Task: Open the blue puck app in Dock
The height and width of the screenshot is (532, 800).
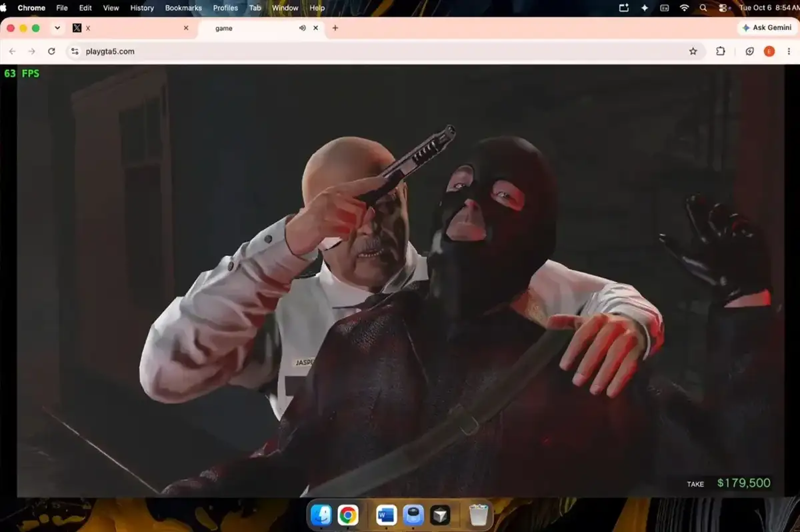Action: [x=413, y=515]
